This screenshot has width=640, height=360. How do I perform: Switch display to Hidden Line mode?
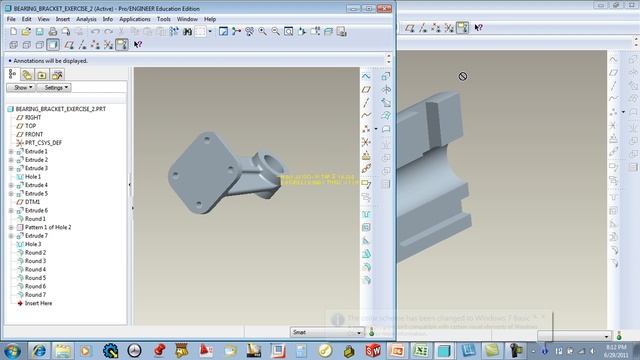point(26,44)
